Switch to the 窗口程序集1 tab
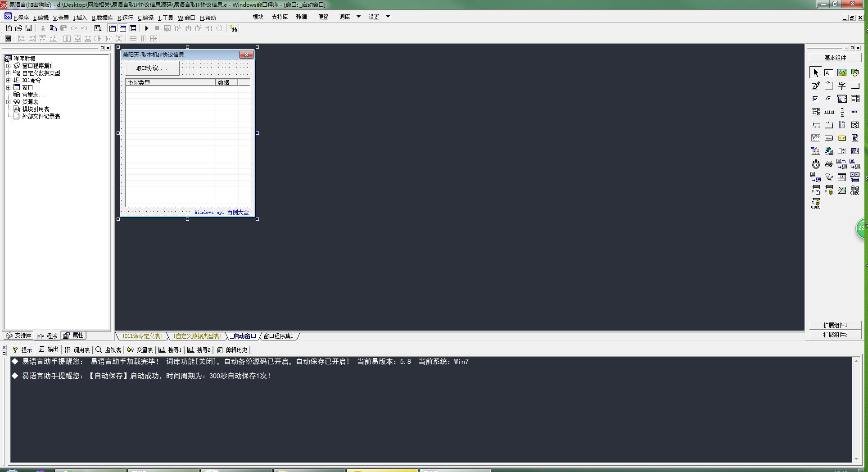 click(278, 336)
